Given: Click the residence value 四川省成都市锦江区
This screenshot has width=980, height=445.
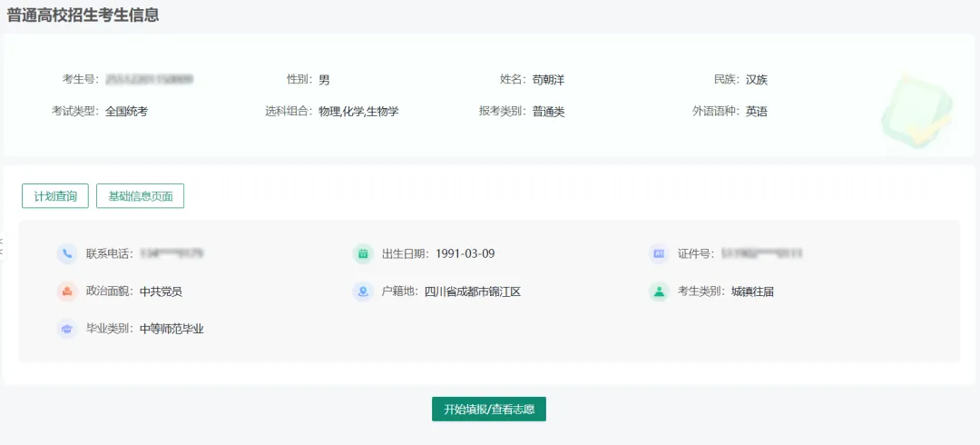Looking at the screenshot, I should 473,292.
